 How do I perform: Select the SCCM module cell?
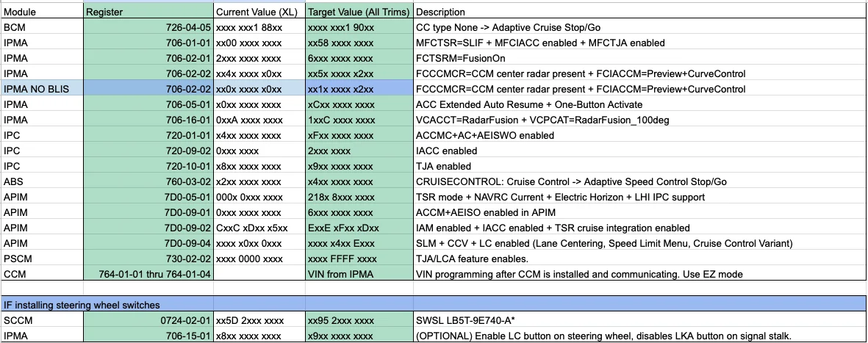pyautogui.click(x=42, y=321)
